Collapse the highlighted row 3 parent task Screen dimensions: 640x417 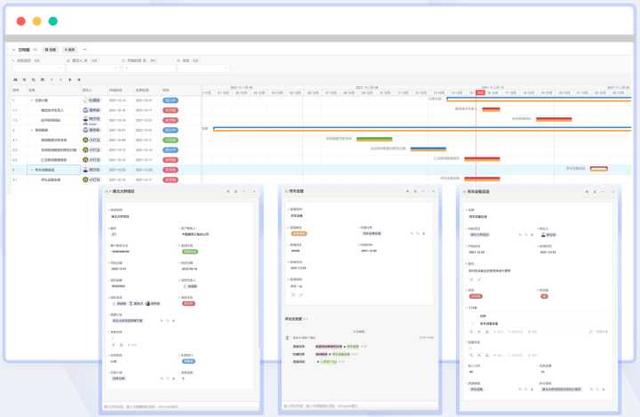click(32, 170)
